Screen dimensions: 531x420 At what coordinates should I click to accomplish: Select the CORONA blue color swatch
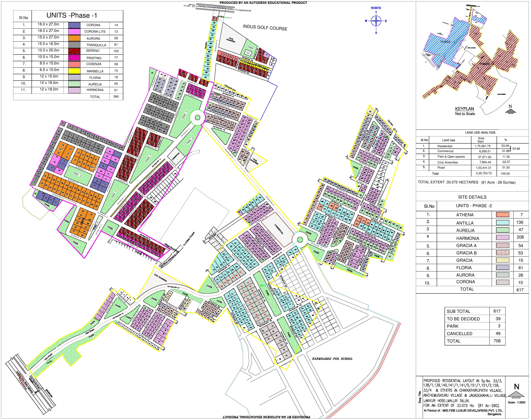74,25
